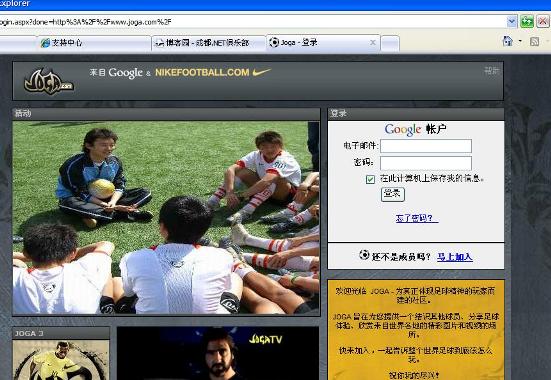The image size is (551, 380).
Task: Click the JOGA.com logo
Action: [49, 82]
